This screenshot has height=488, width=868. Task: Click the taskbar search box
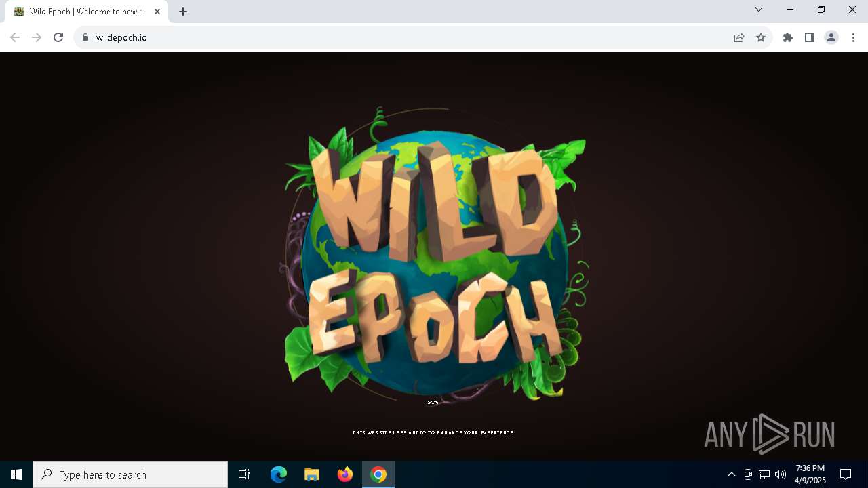click(x=130, y=474)
